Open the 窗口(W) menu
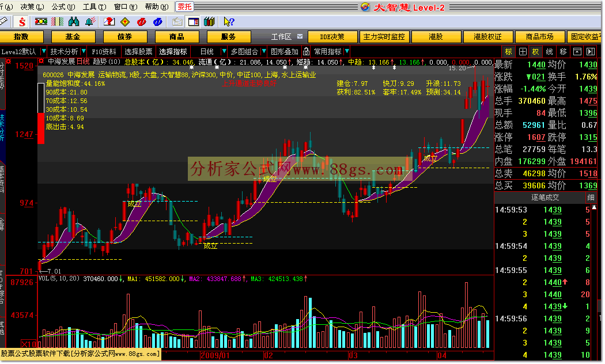This screenshot has width=605, height=364. tap(126, 7)
